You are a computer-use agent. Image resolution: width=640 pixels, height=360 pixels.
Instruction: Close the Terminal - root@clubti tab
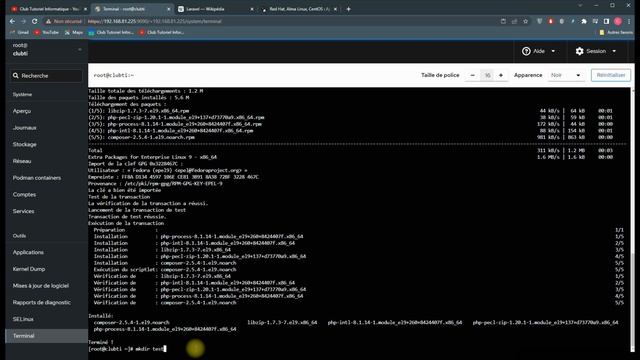[169, 9]
